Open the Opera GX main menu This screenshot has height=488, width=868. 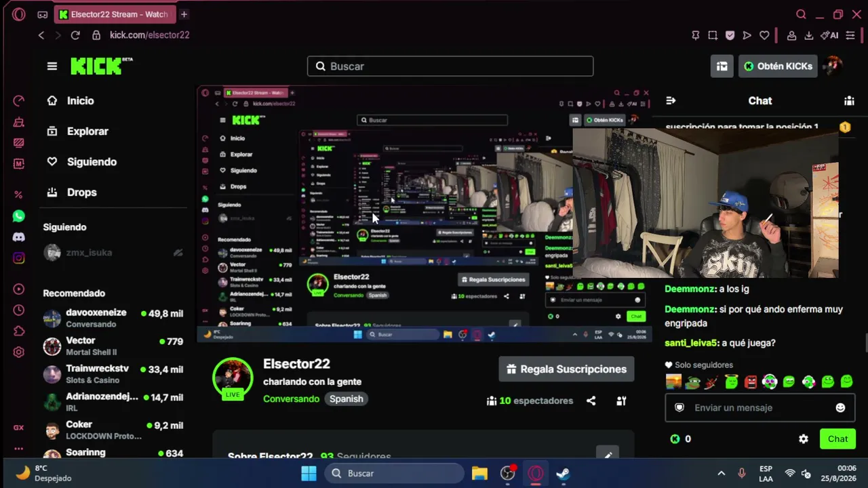19,14
